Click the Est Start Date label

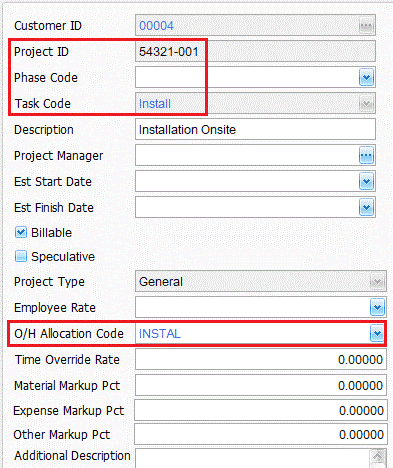[x=53, y=182]
